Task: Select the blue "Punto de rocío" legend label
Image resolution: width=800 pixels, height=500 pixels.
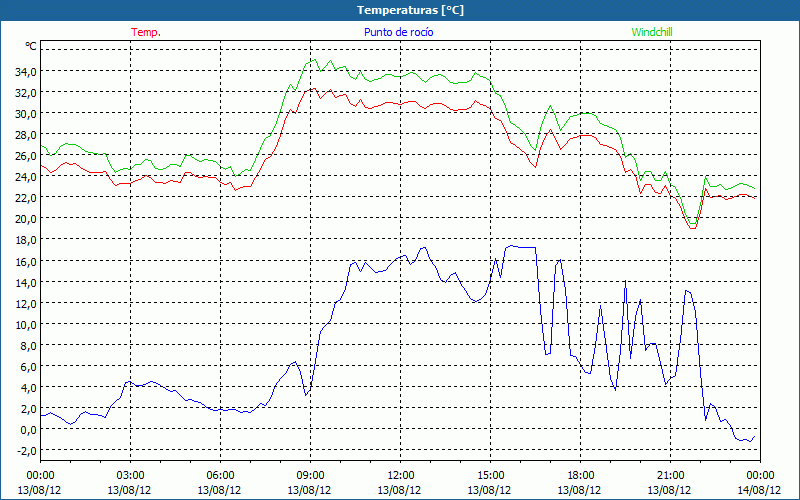Action: [398, 32]
